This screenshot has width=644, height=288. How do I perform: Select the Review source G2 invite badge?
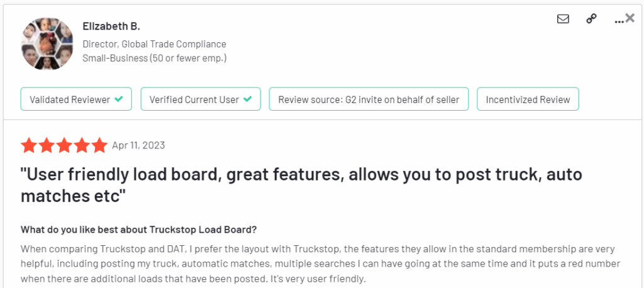click(x=369, y=99)
